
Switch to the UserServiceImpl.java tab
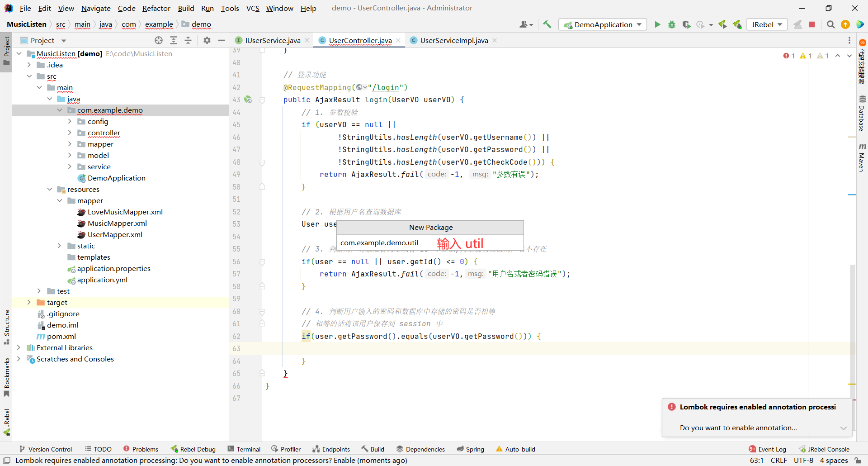(x=453, y=40)
